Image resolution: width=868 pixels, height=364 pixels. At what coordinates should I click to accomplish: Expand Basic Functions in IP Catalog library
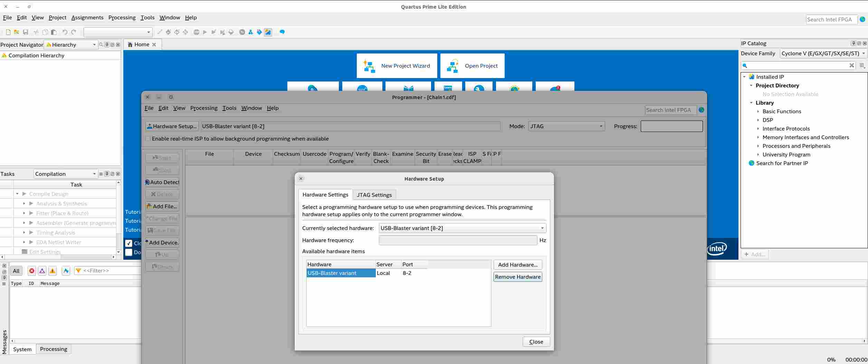(758, 111)
